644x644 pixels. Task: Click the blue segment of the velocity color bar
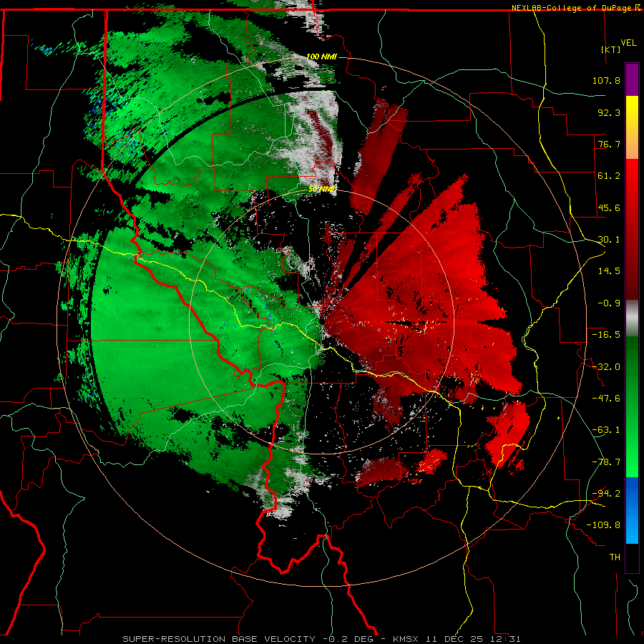(632, 510)
